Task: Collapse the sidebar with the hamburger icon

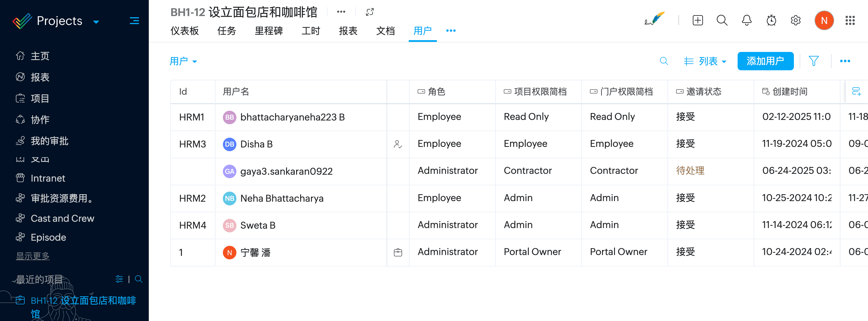Action: (x=134, y=21)
